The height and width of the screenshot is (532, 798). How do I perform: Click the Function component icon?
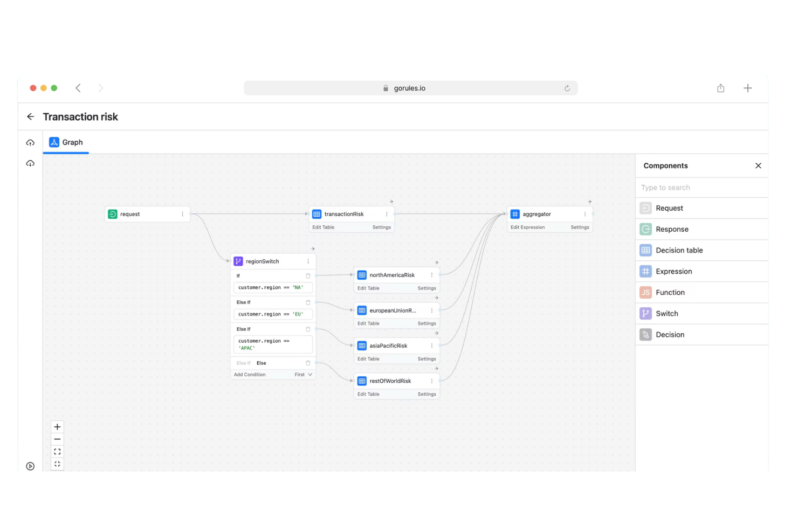645,292
